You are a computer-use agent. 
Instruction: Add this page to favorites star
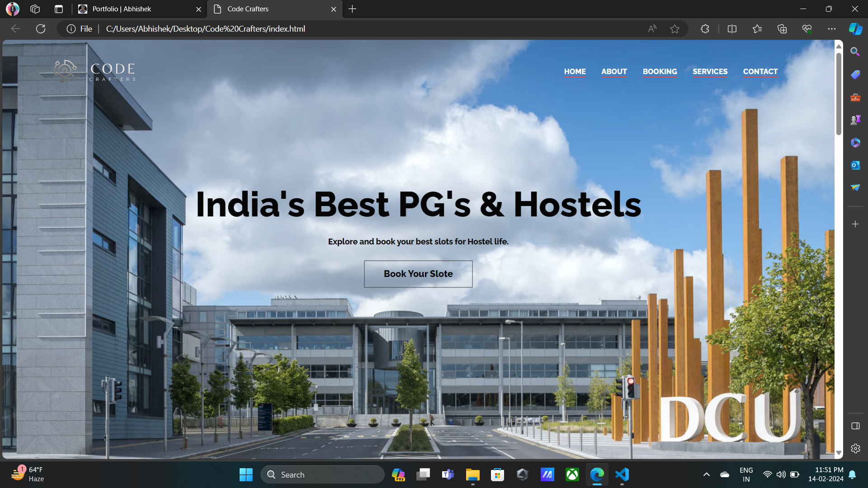(x=675, y=28)
